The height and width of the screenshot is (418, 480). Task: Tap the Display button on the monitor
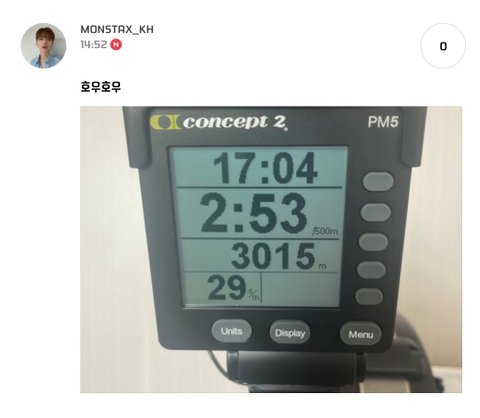pos(290,333)
